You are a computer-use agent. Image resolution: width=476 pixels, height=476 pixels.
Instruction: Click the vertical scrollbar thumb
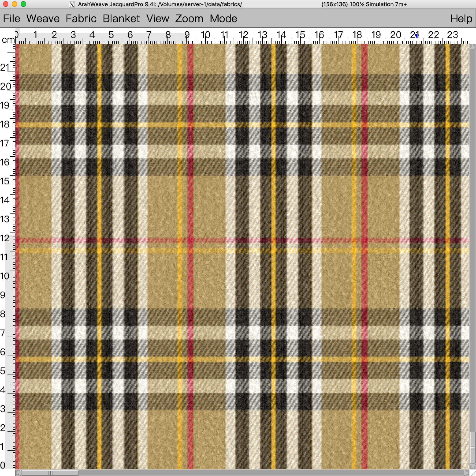coord(473,447)
